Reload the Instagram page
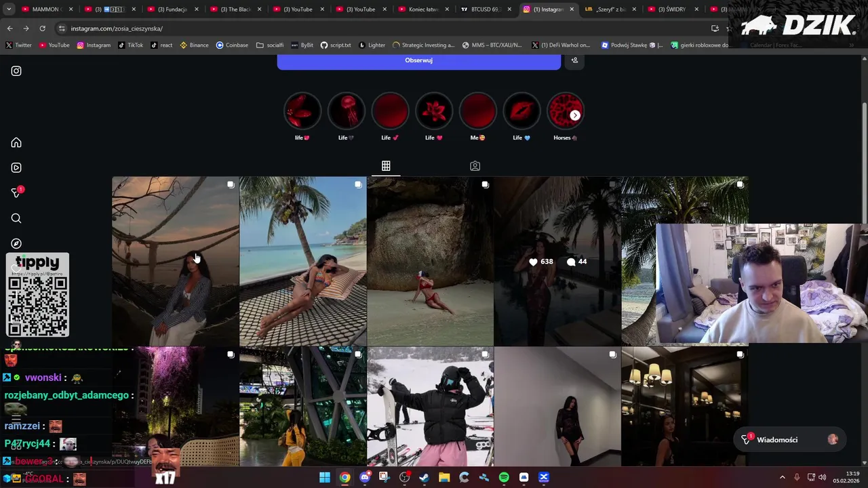This screenshot has width=868, height=488. click(x=42, y=28)
